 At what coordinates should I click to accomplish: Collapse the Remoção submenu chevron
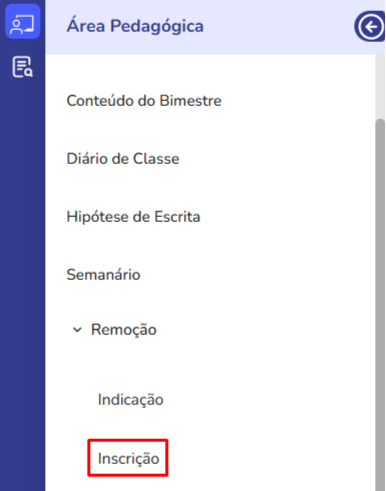click(77, 330)
